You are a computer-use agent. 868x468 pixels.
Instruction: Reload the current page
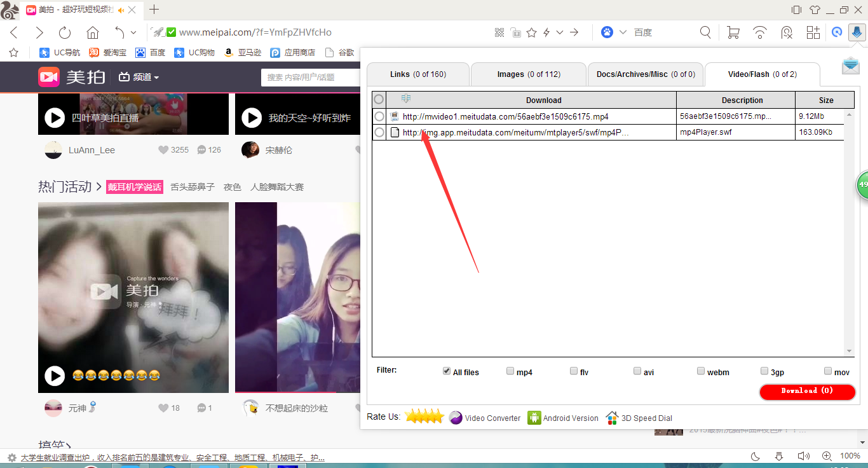tap(65, 32)
